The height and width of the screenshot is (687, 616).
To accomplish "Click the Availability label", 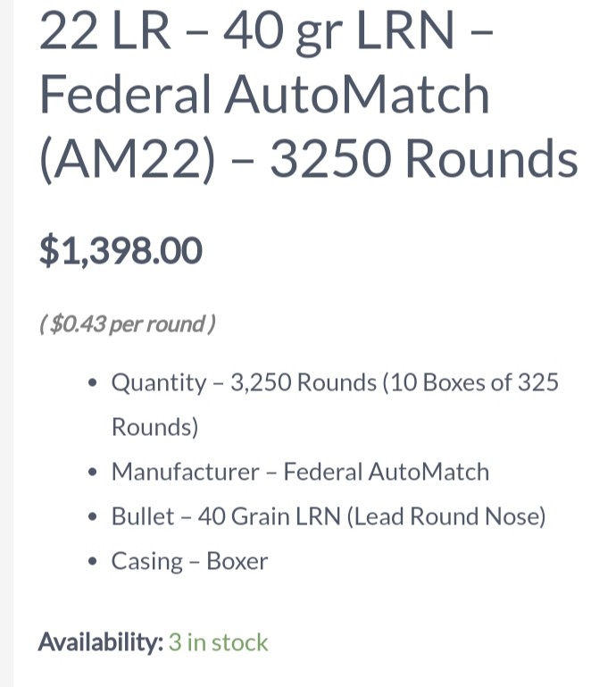I will coord(101,642).
